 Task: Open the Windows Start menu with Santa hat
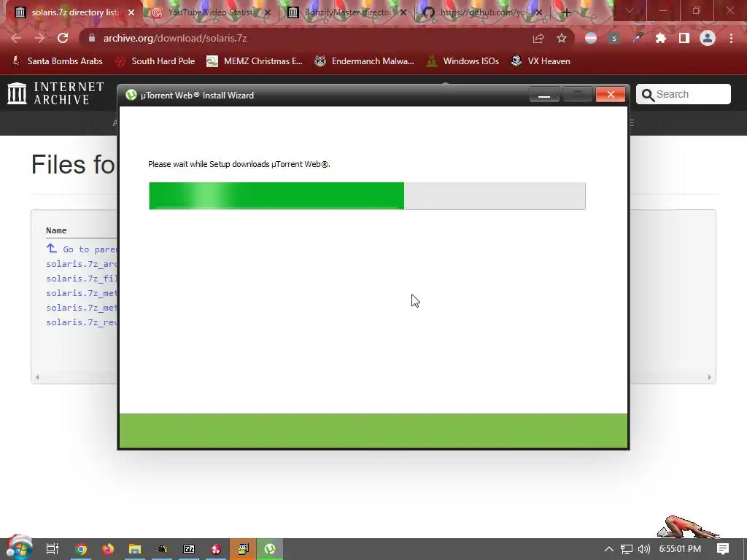[19, 548]
